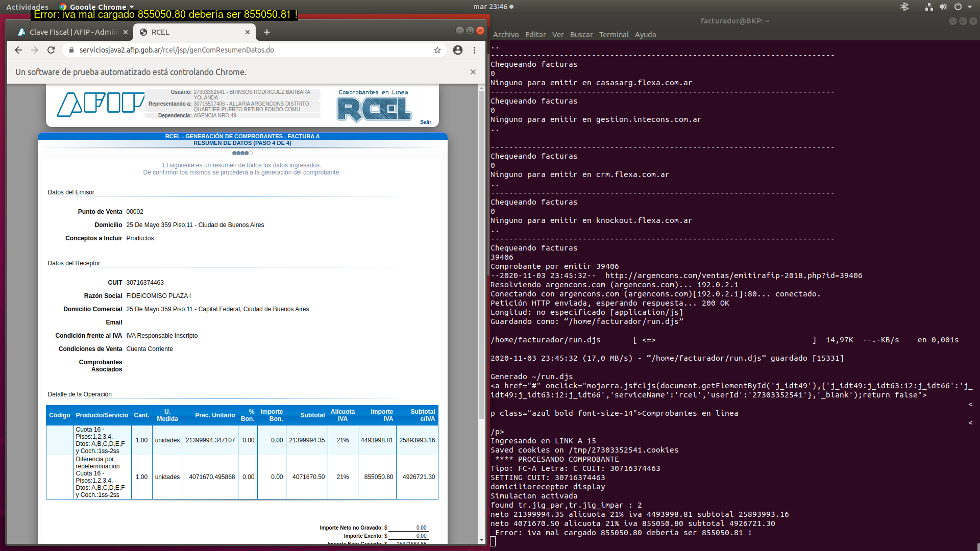Open Buscar menu in terminal
Screen dimensions: 980x551
click(581, 35)
